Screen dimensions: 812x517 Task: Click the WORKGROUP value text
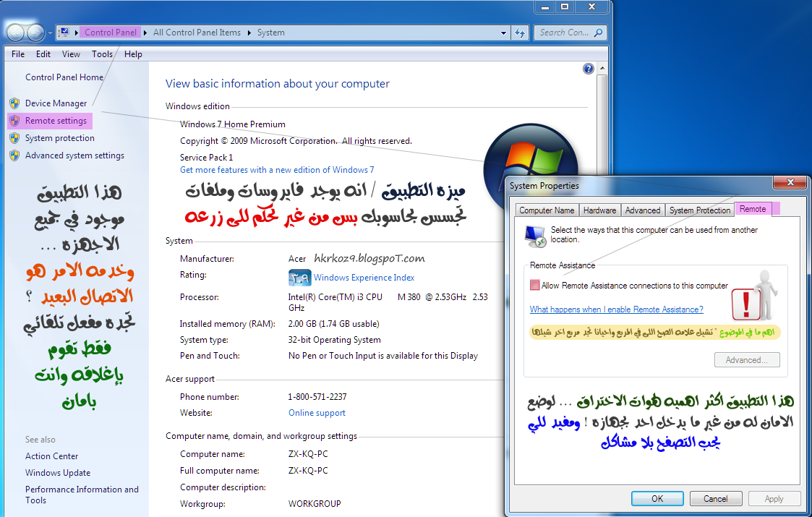[315, 503]
